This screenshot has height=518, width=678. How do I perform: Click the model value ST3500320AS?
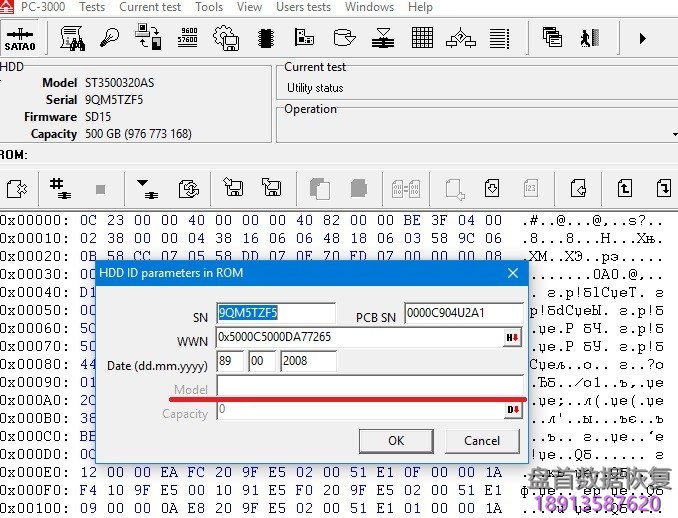(x=119, y=83)
